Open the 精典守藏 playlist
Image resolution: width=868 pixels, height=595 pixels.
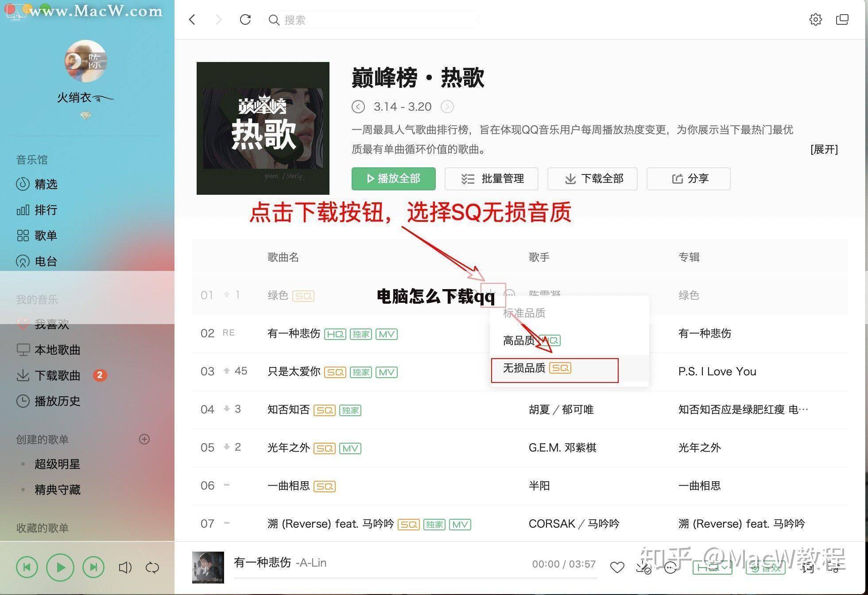pyautogui.click(x=57, y=490)
